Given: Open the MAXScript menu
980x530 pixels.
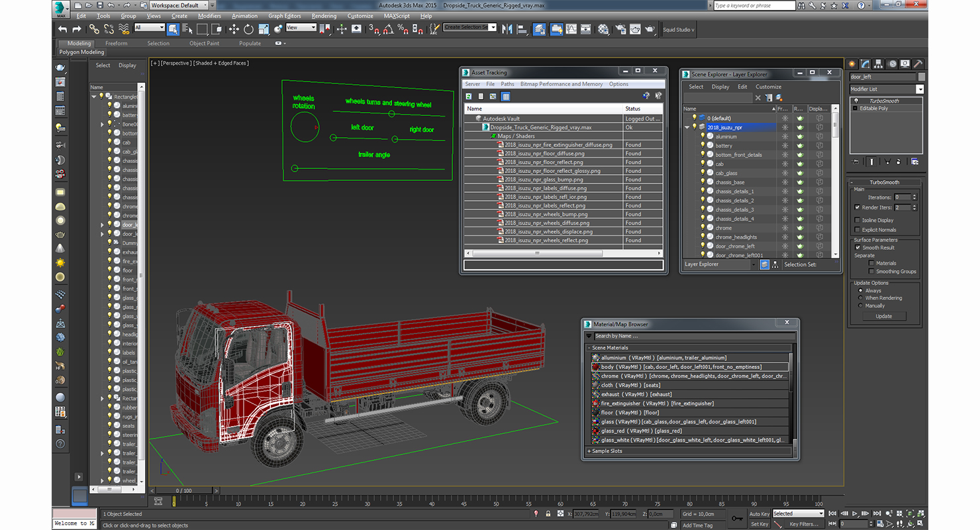Looking at the screenshot, I should tap(397, 16).
